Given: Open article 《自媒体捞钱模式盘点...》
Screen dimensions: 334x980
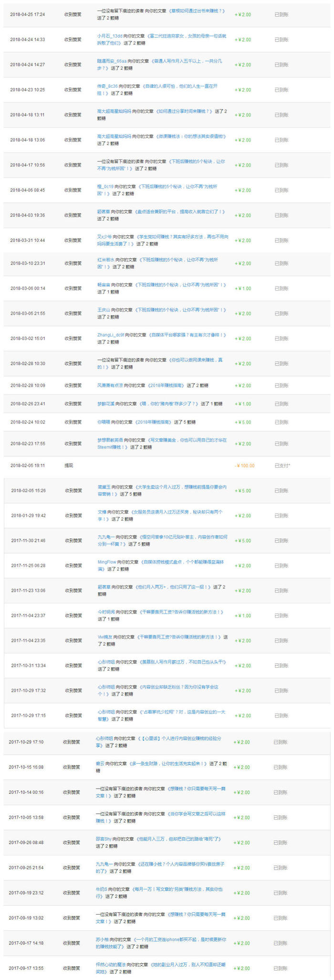Looking at the screenshot, I should pos(162,566).
